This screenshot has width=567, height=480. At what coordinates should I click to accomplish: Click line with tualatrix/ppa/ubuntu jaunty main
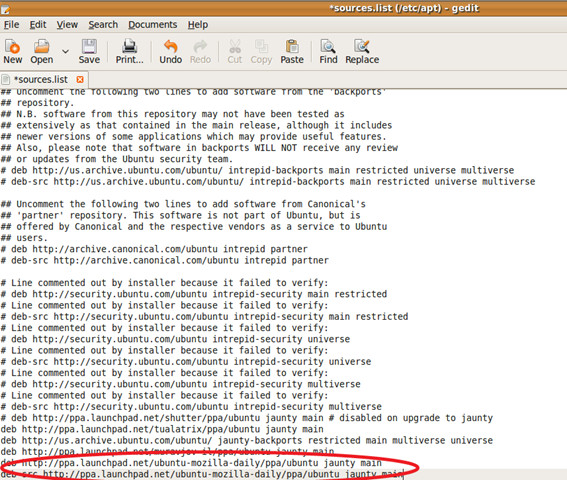coord(162,429)
